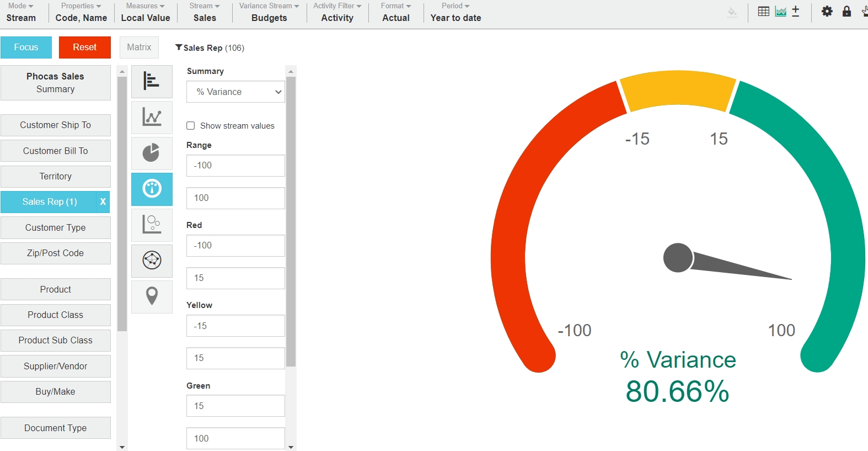The height and width of the screenshot is (451, 868).
Task: Open the % Variance summary dropdown
Action: point(235,92)
